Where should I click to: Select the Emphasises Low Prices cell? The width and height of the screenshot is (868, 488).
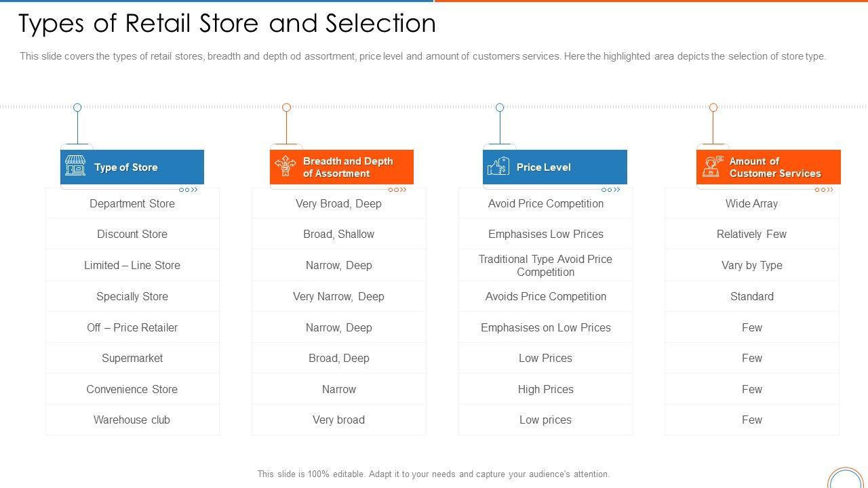tap(545, 234)
